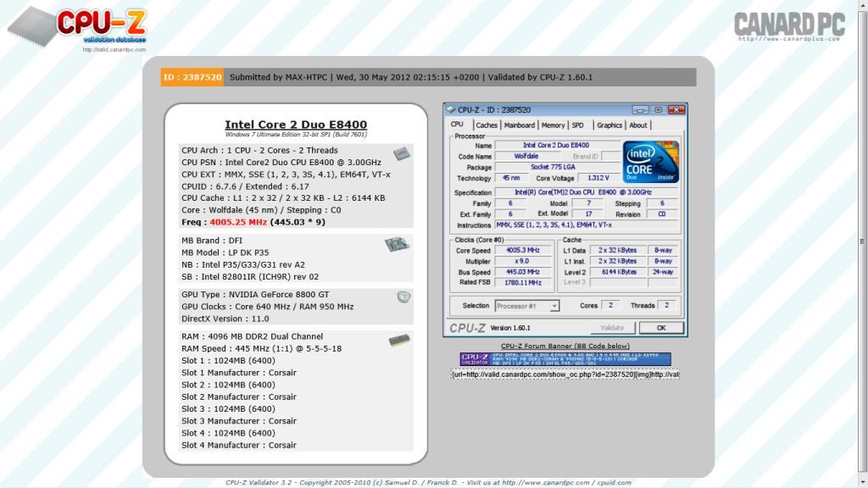Click the Intel Core 2 Duo E8400 heading link
868x488 pixels.
click(295, 125)
